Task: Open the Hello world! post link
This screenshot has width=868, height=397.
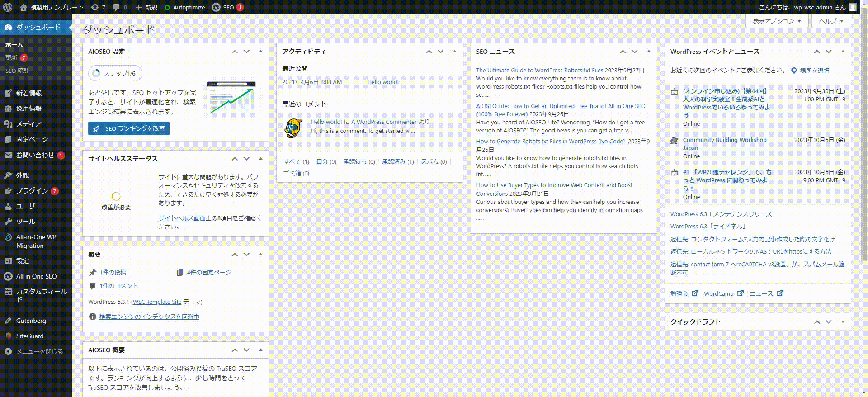Action: click(383, 82)
